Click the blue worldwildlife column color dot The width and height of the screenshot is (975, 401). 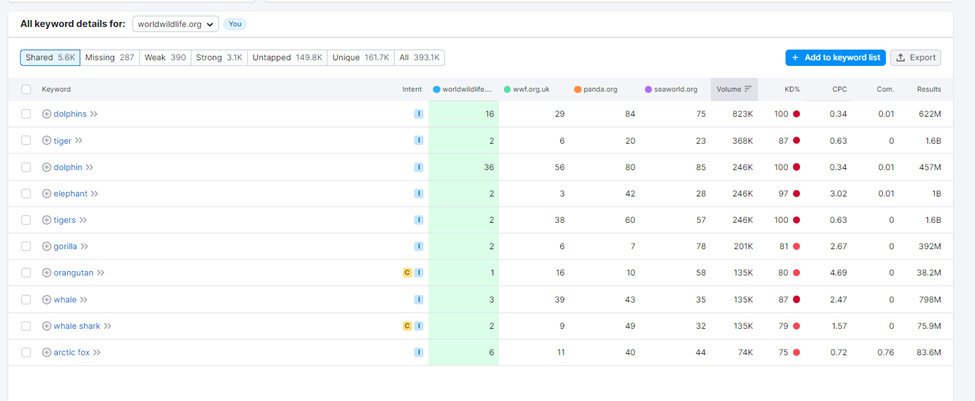(437, 90)
